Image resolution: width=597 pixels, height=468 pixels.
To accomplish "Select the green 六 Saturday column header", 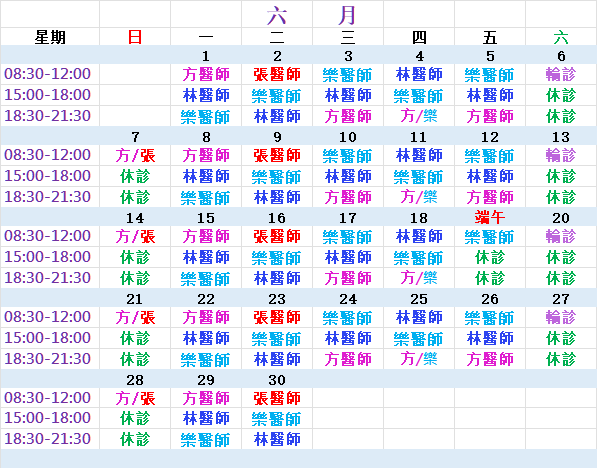I will pos(561,37).
